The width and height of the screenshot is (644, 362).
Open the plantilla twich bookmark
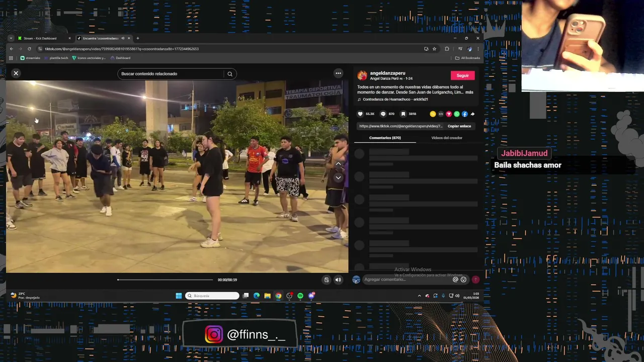(x=56, y=58)
